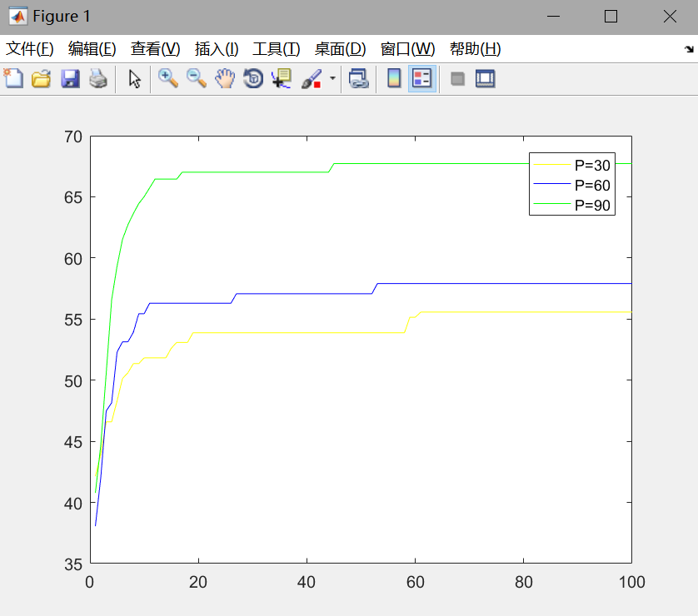Expand the toolbar overflow arrow at right edge
698x616 pixels.
[x=688, y=49]
